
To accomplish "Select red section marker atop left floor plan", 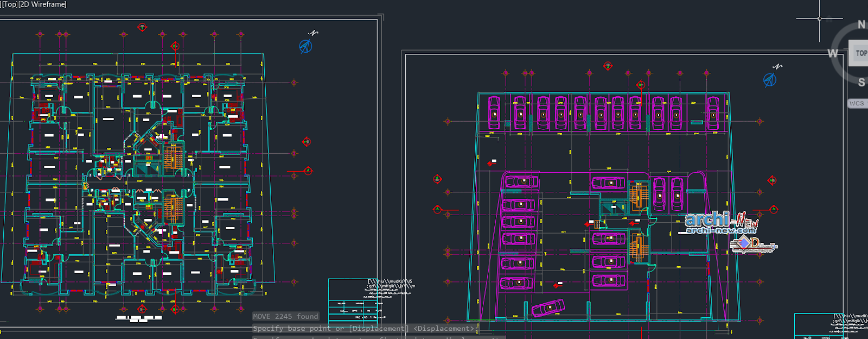I will point(142,27).
